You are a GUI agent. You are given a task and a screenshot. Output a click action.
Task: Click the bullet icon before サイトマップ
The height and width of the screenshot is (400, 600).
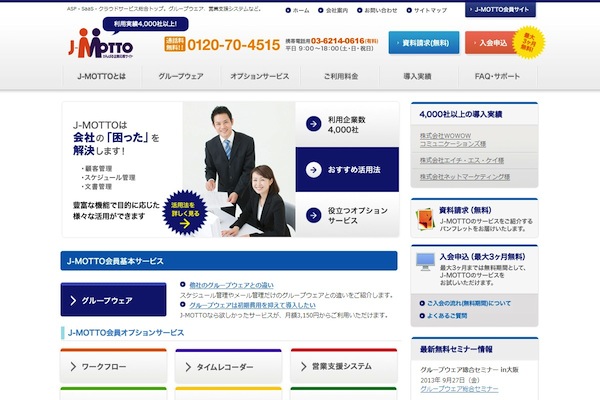pos(409,10)
